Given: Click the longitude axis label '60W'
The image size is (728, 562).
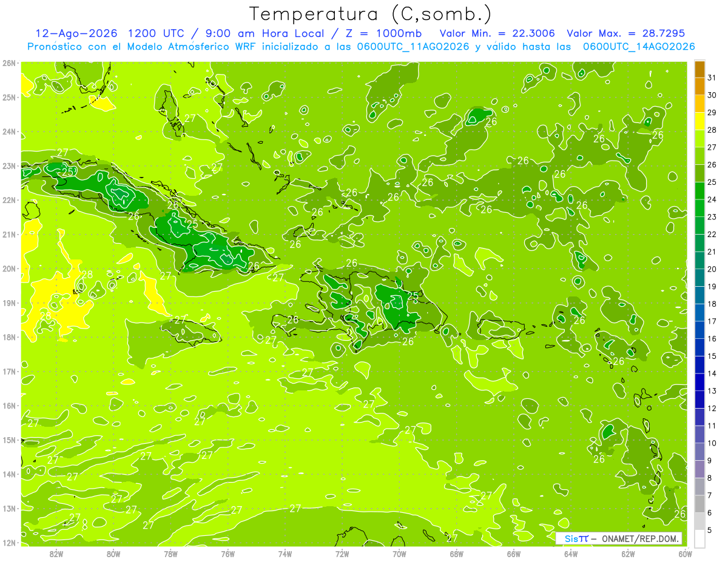Looking at the screenshot, I should 684,554.
